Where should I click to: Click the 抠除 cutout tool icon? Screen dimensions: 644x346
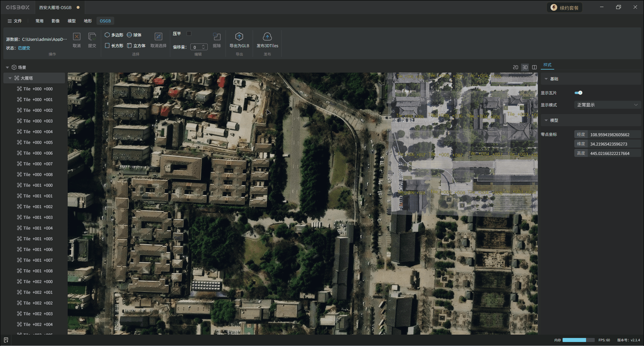217,37
